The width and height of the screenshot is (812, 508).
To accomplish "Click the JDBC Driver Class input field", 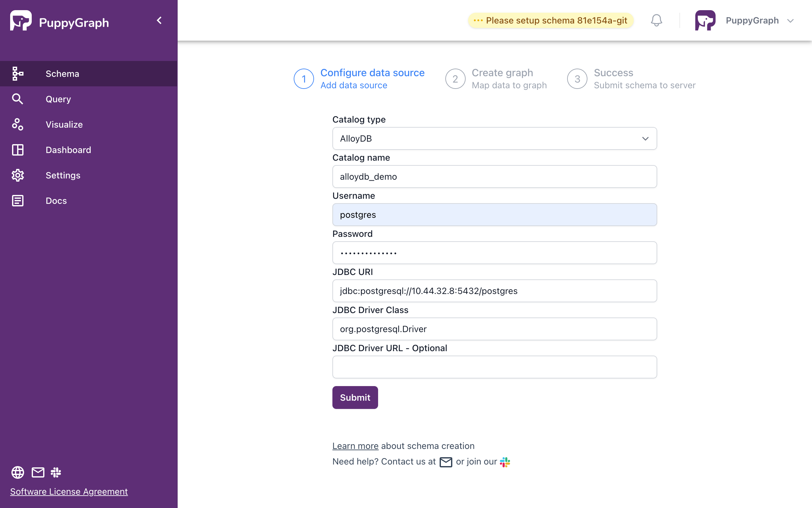I will pos(494,329).
